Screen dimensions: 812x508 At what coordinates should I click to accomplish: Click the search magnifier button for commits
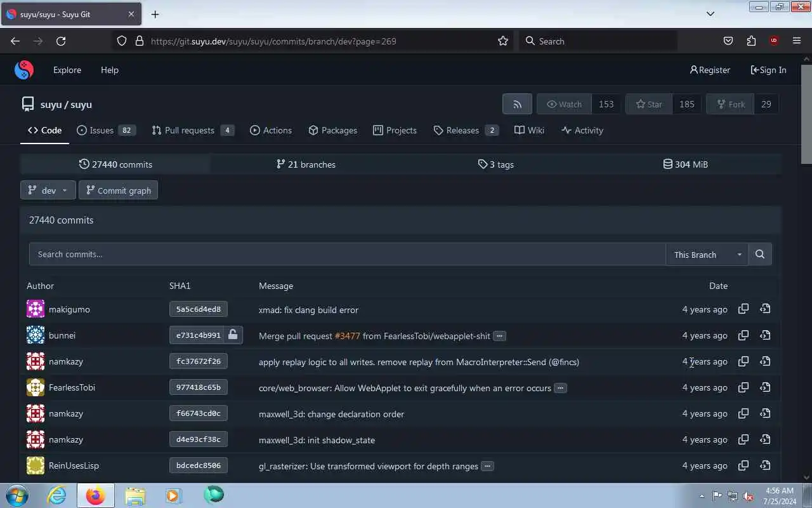pos(760,254)
